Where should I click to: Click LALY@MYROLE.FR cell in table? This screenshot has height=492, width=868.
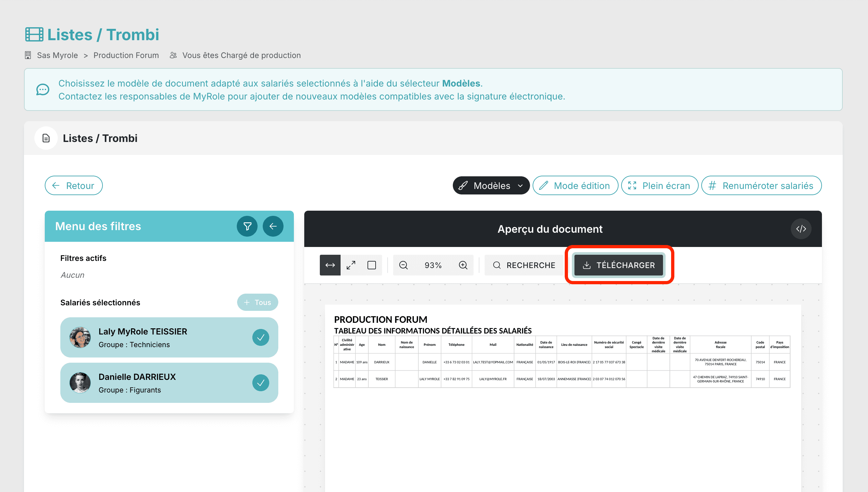coord(493,379)
